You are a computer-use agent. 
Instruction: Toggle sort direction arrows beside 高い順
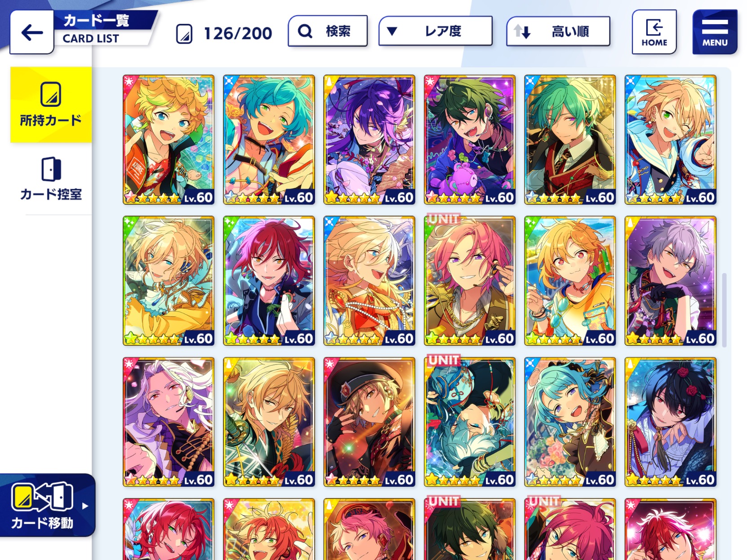click(522, 31)
